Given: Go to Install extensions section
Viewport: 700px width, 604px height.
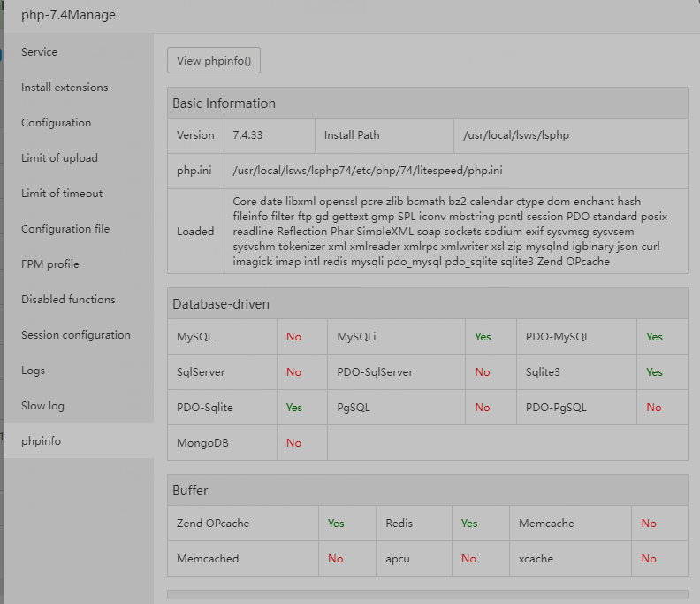Looking at the screenshot, I should tap(65, 88).
